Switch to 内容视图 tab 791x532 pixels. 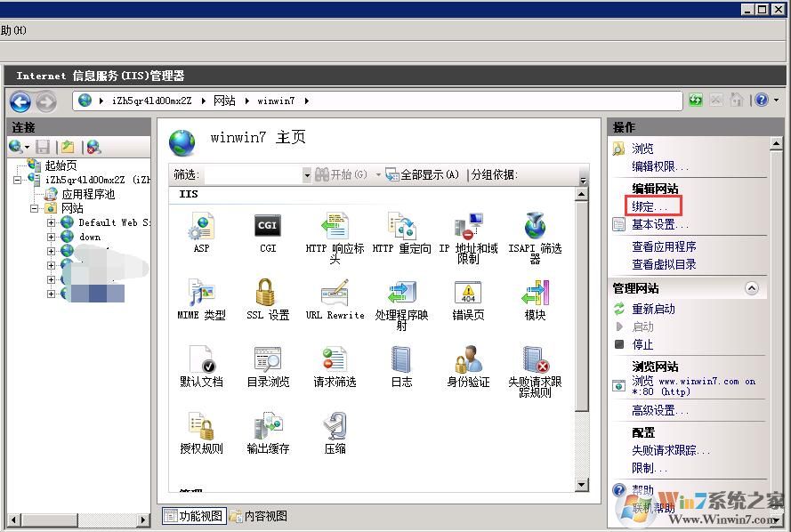click(259, 516)
